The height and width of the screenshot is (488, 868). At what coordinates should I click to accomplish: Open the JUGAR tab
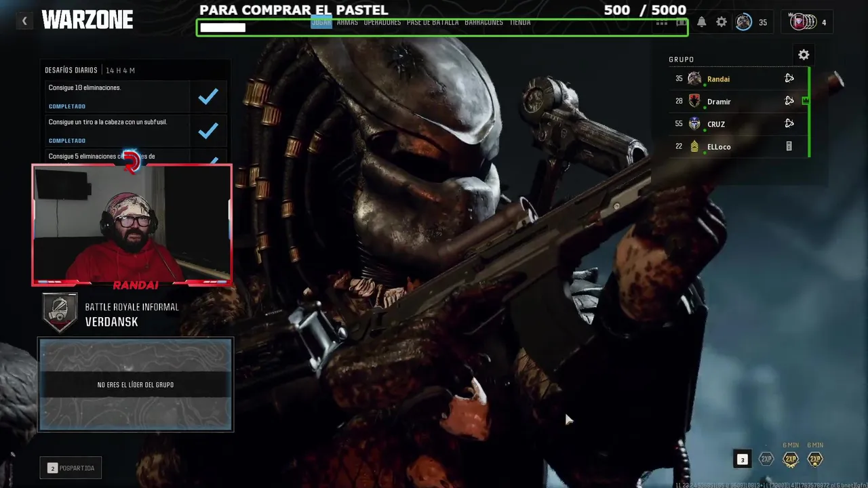321,22
